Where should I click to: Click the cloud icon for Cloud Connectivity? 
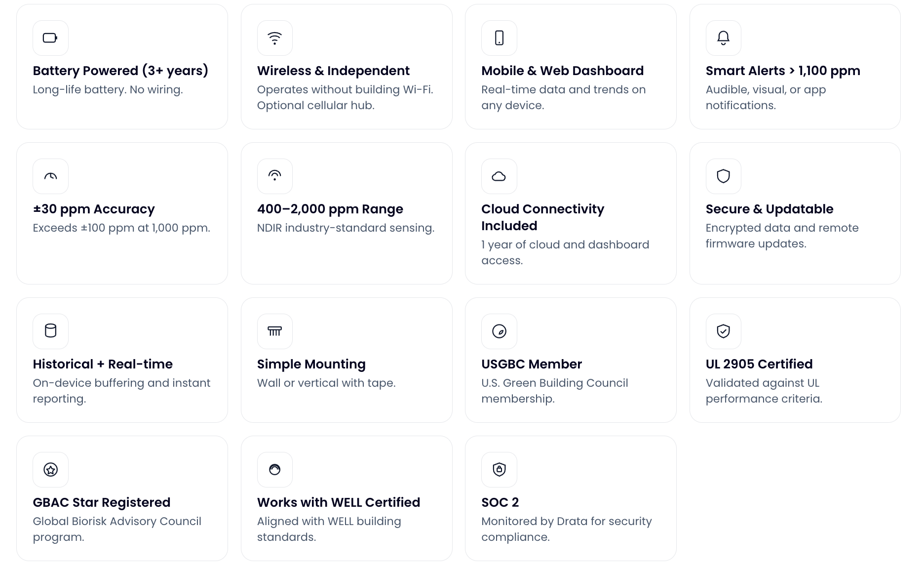(499, 176)
